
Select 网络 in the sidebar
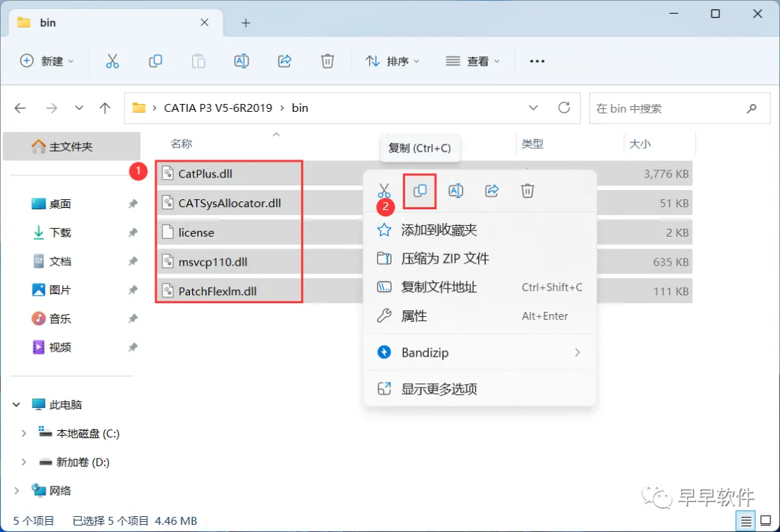[x=60, y=491]
